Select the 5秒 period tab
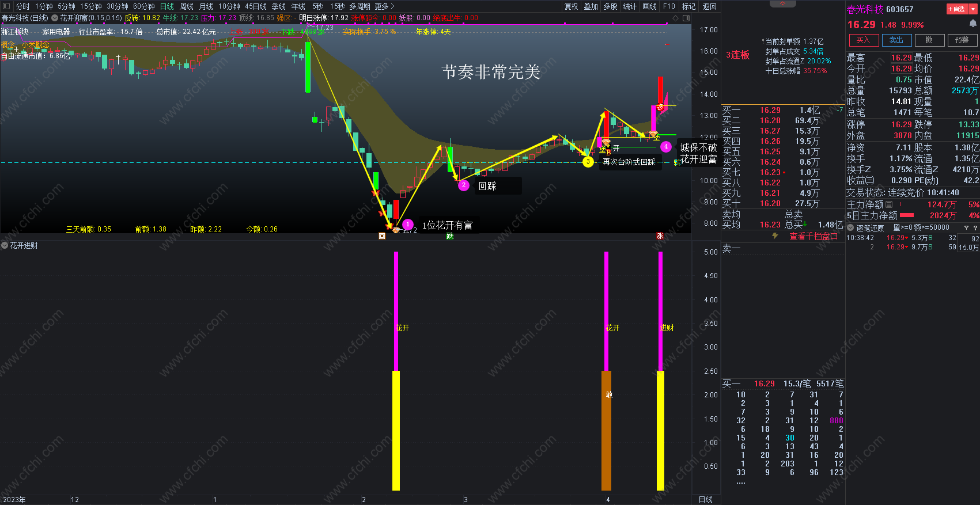 [x=317, y=6]
